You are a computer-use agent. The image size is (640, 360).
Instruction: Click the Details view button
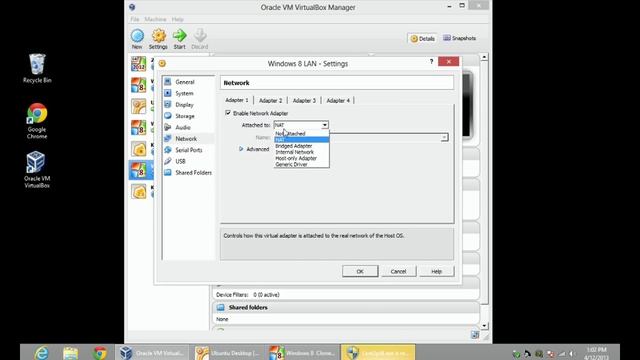pyautogui.click(x=422, y=38)
